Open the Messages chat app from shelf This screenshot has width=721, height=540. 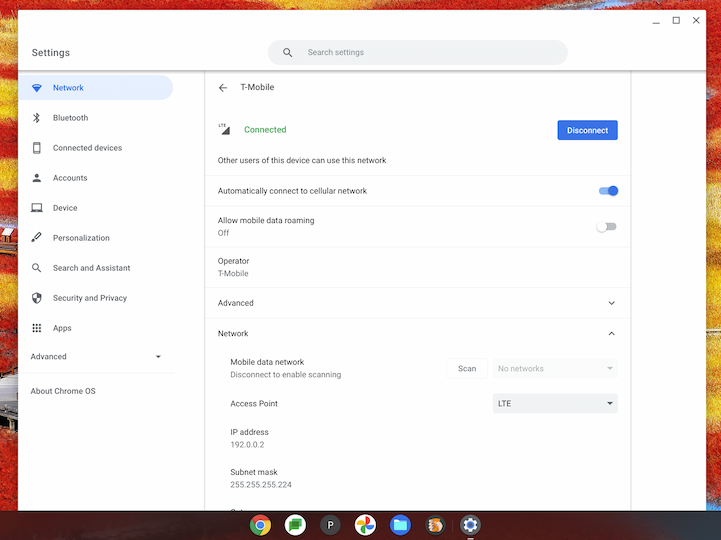(295, 525)
